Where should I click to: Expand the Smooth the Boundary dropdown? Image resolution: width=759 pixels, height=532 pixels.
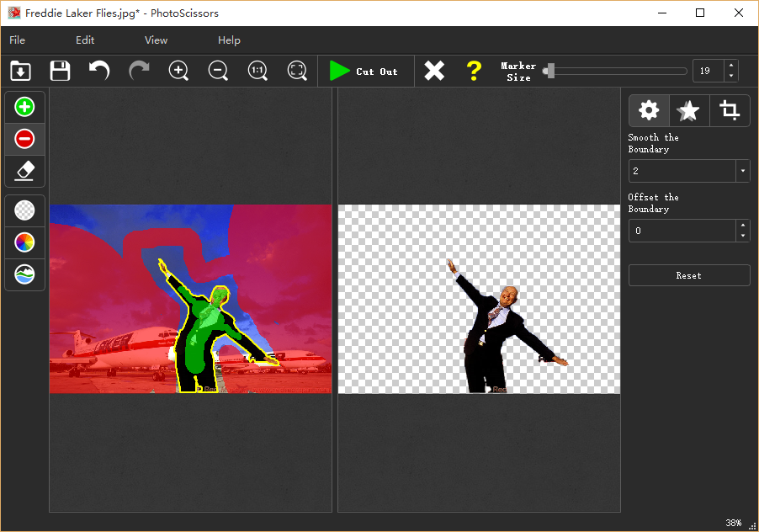(x=742, y=171)
